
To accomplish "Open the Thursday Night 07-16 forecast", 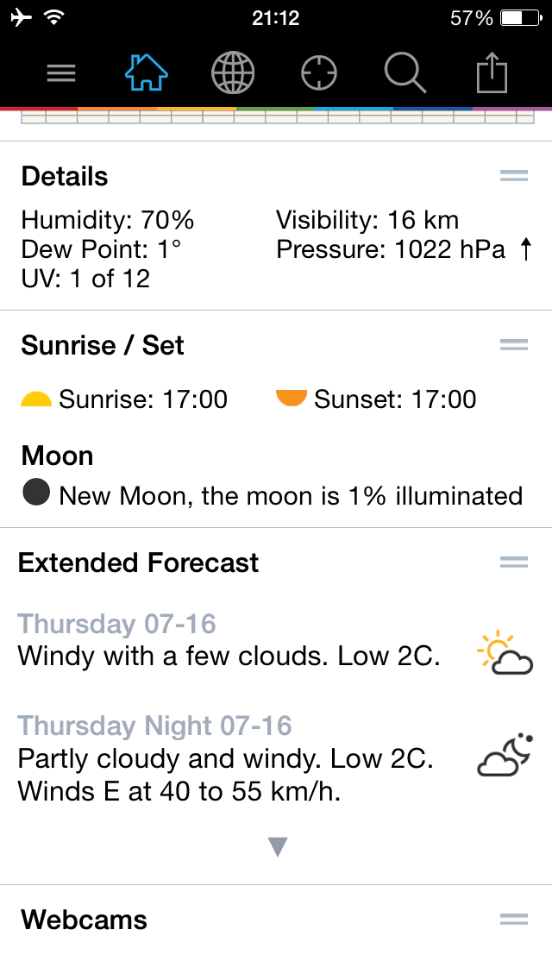I will tap(276, 759).
